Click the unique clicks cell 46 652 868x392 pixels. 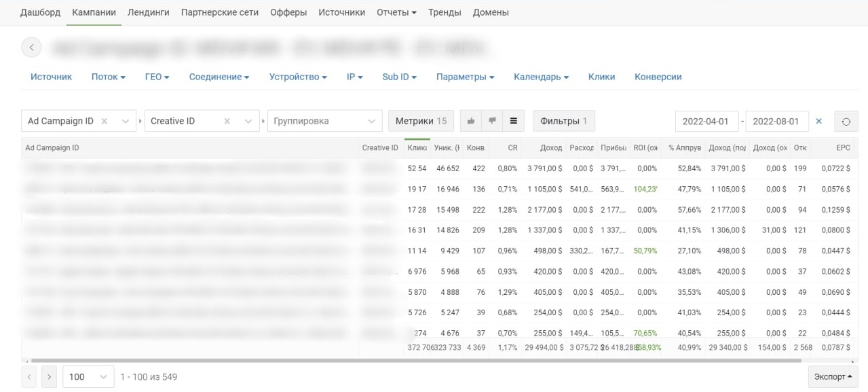coord(448,168)
